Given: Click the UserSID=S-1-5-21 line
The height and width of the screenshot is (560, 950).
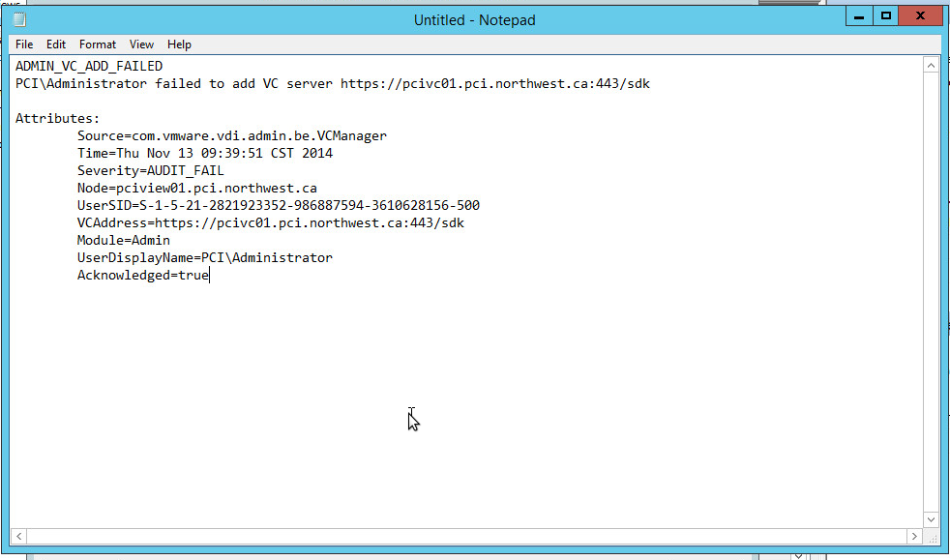Looking at the screenshot, I should (278, 206).
